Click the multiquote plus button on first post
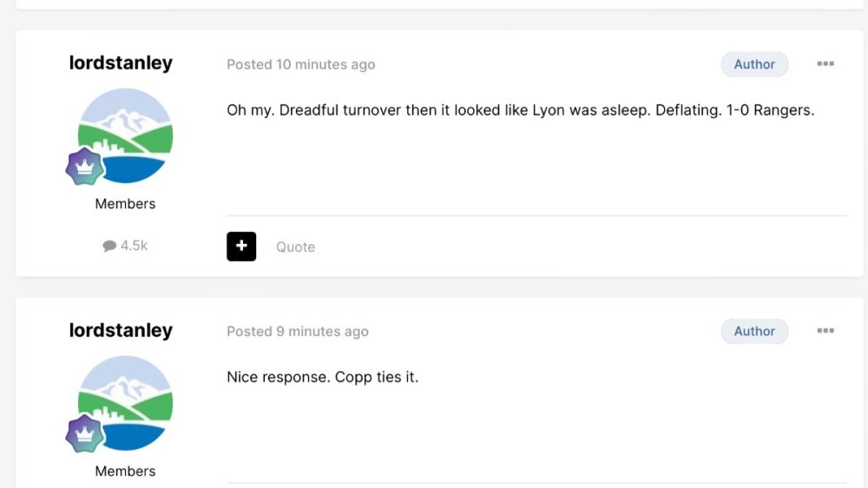 (x=241, y=247)
